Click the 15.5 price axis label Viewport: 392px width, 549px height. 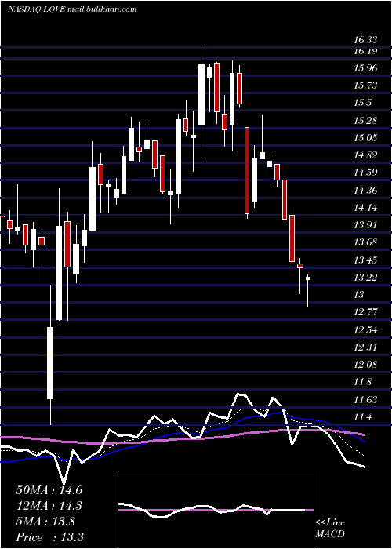pyautogui.click(x=362, y=103)
